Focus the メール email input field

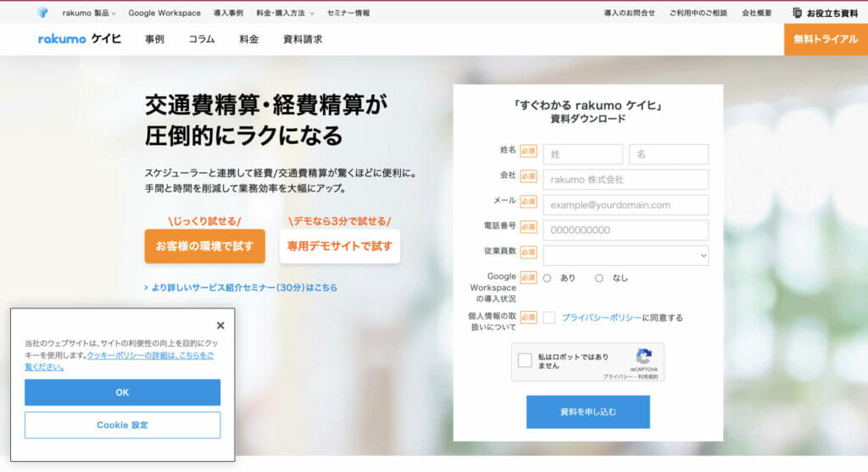click(626, 205)
